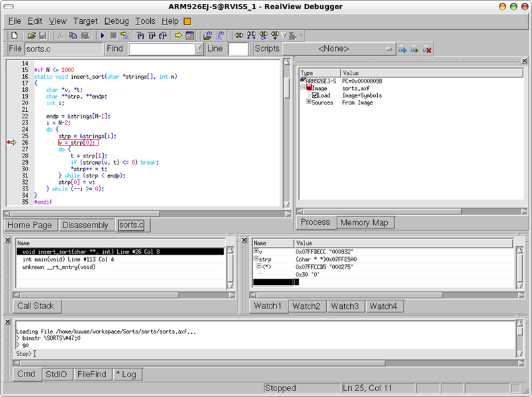Click the save floppy disk icon
The height and width of the screenshot is (397, 532).
pos(43,35)
